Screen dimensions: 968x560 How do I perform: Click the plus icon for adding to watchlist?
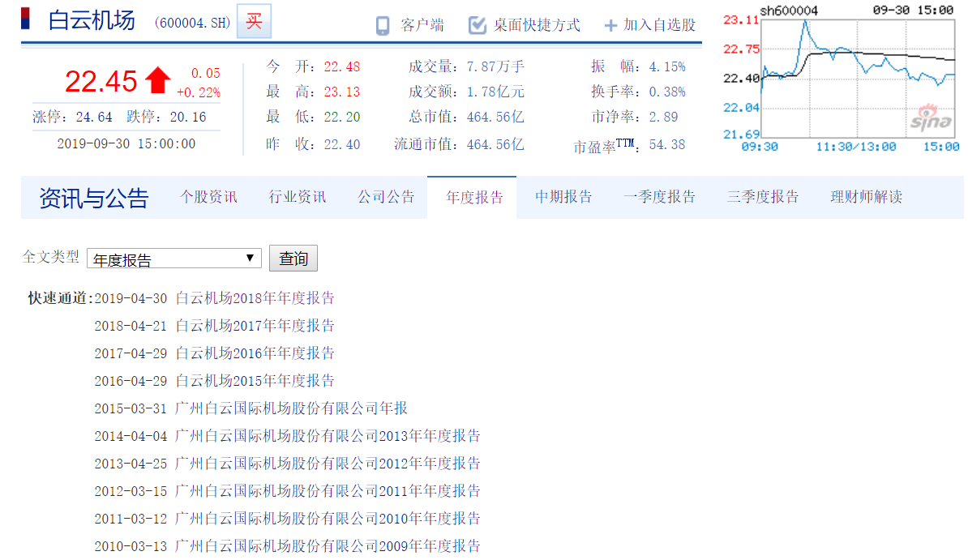coord(610,25)
